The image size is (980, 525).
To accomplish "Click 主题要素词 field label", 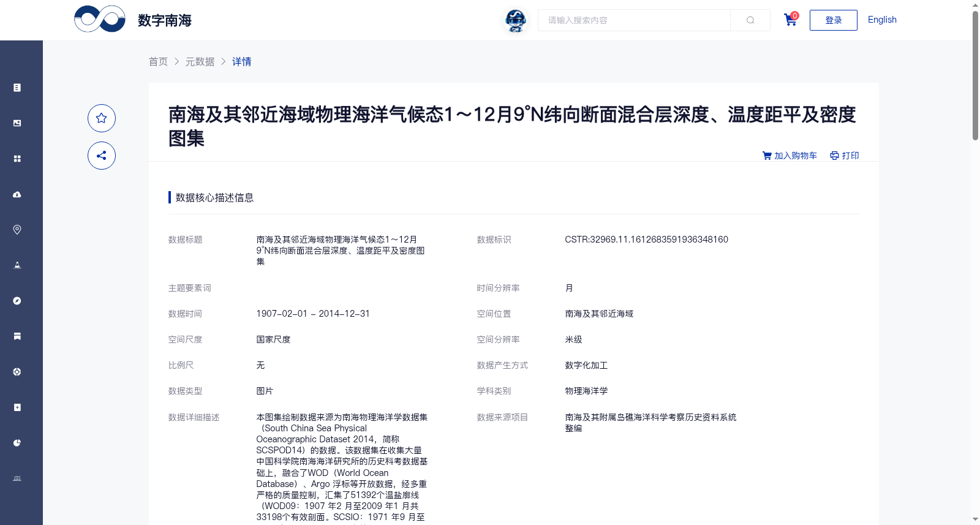I will (189, 288).
